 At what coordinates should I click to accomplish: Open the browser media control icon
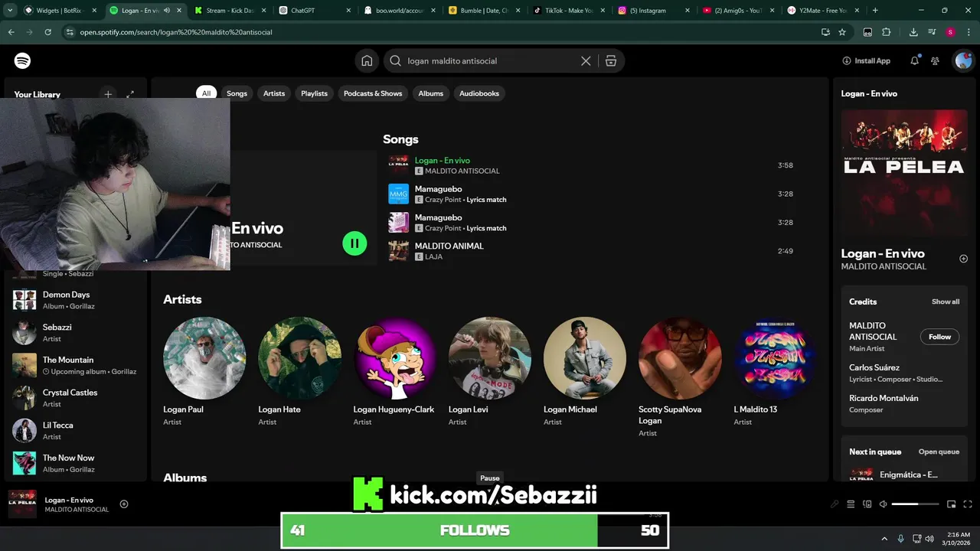tap(932, 32)
